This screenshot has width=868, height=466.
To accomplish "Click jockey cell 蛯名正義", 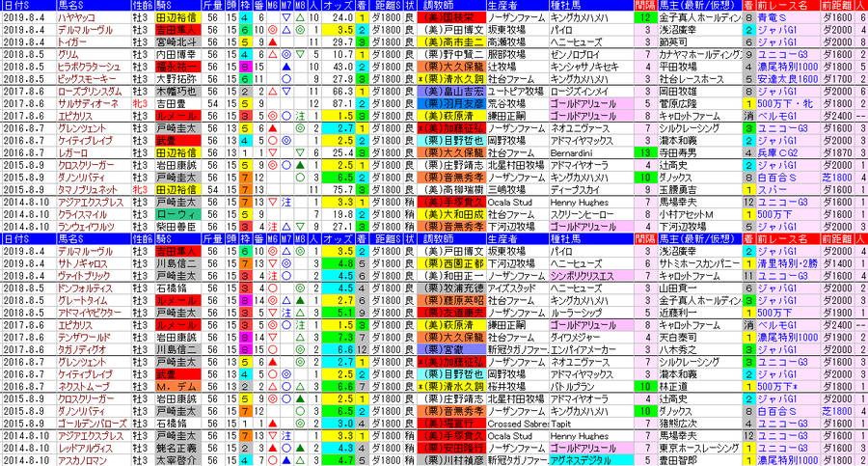I will (x=177, y=449).
